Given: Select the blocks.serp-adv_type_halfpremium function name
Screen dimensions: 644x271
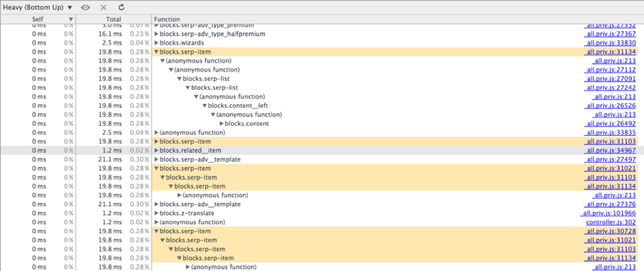Looking at the screenshot, I should (x=212, y=34).
